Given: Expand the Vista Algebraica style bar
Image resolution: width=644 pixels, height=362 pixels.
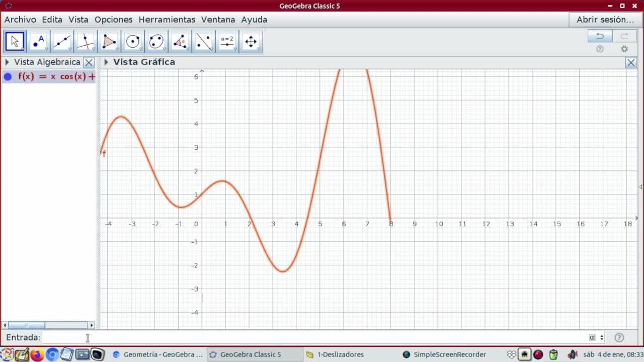Looking at the screenshot, I should 7,62.
